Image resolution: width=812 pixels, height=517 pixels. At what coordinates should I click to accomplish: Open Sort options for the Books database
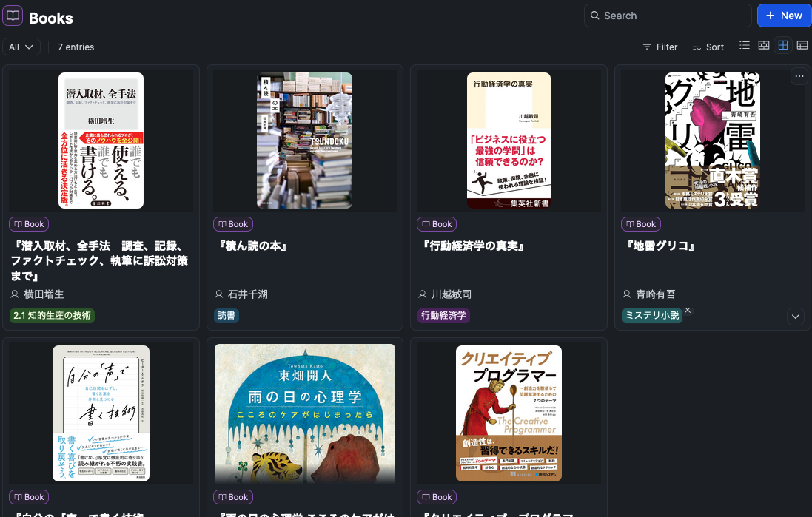pyautogui.click(x=708, y=47)
